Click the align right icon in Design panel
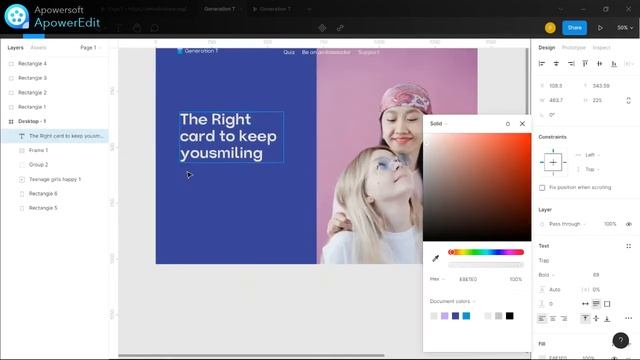The image size is (640, 360). (x=571, y=64)
